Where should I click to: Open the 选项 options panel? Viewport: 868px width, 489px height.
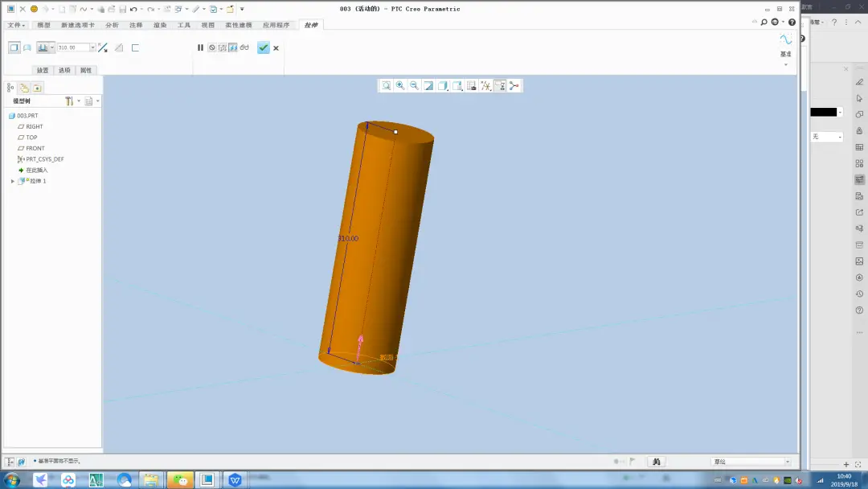pyautogui.click(x=64, y=70)
